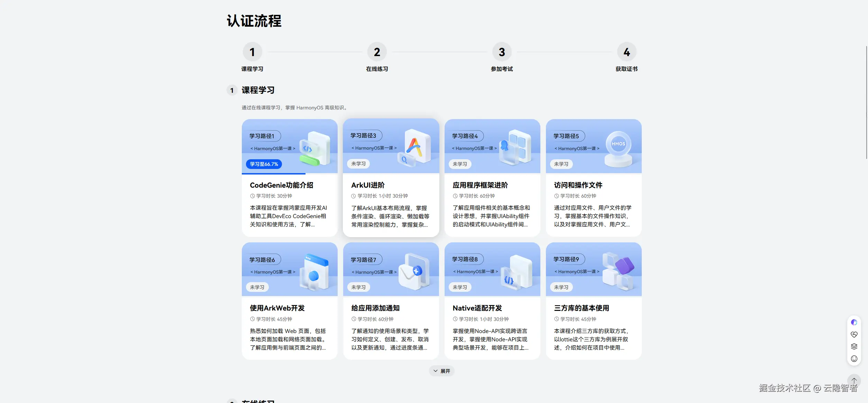The width and height of the screenshot is (868, 403).
Task: Click the purple AI assistant floating icon
Action: (854, 322)
